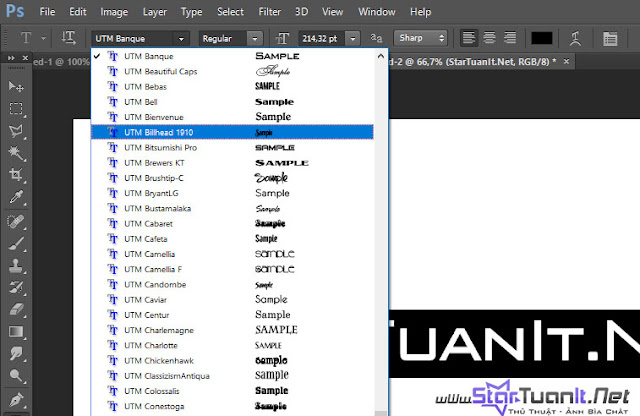
Task: Center text alignment
Action: [489, 38]
